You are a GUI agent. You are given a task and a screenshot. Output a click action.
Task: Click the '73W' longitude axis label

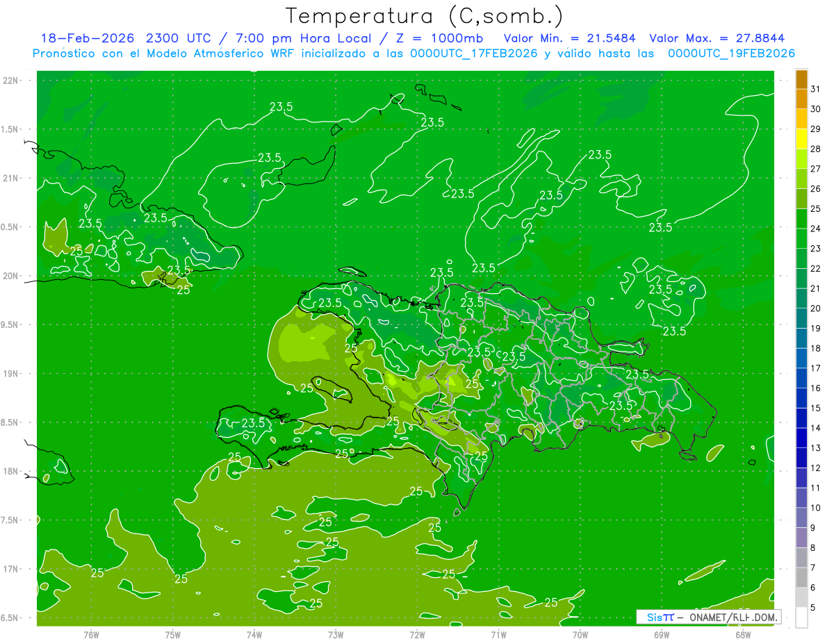click(x=336, y=634)
